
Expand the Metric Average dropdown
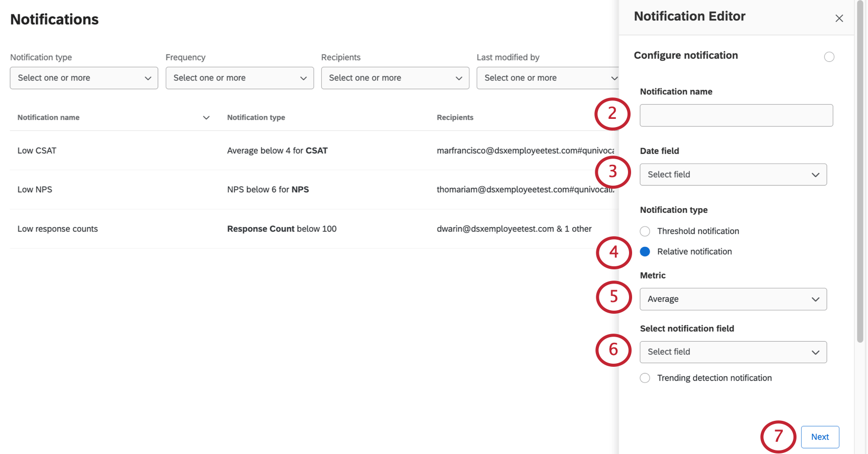733,299
